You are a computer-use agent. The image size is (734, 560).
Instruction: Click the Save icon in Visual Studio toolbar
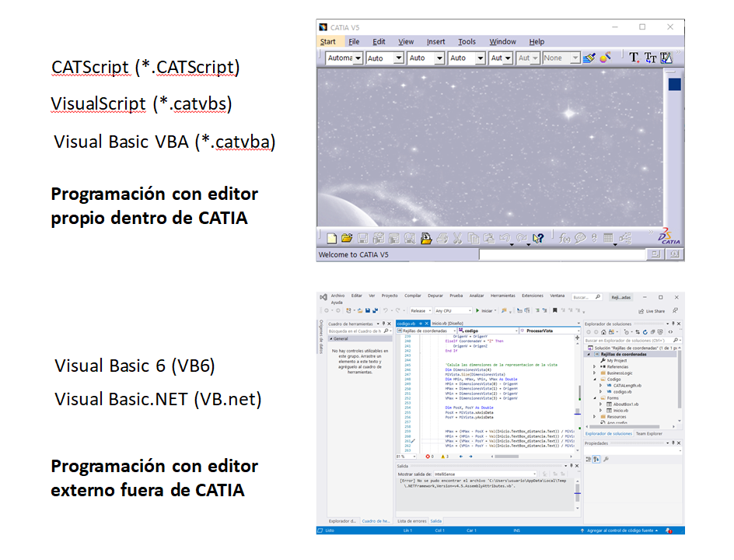click(x=368, y=310)
